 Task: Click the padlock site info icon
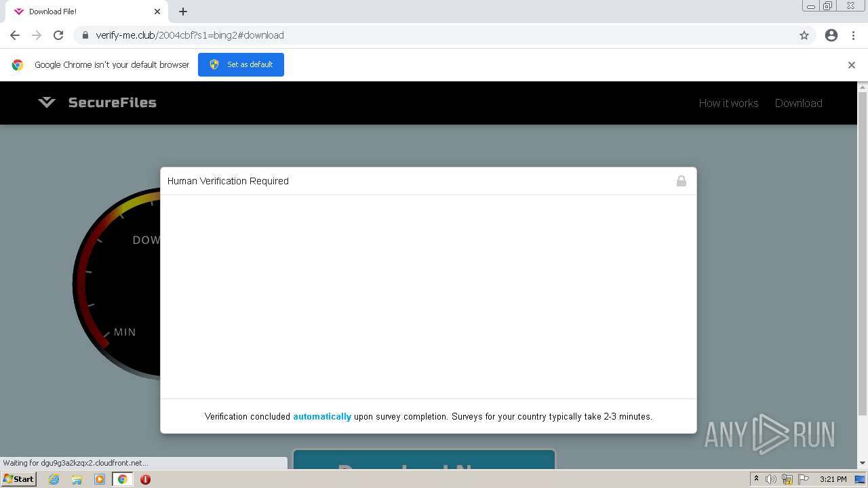tap(85, 35)
